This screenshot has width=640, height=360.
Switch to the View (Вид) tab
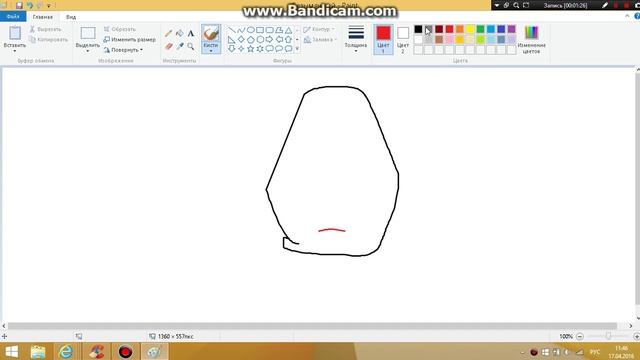click(71, 17)
